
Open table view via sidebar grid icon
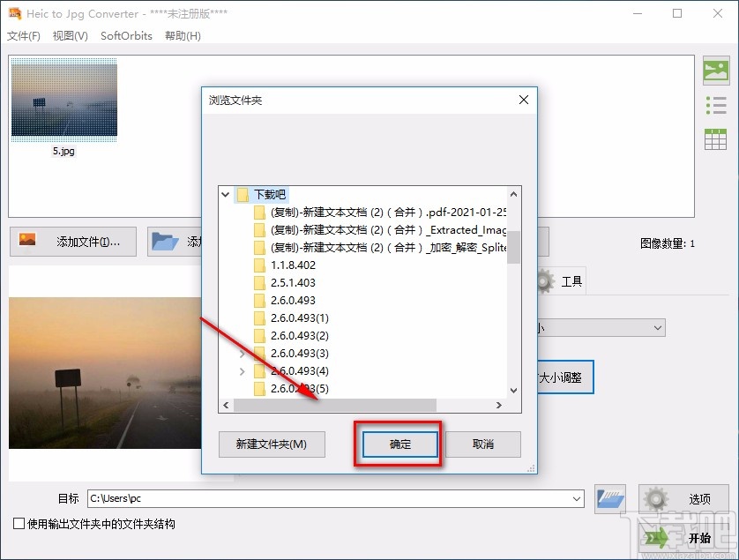pos(715,138)
